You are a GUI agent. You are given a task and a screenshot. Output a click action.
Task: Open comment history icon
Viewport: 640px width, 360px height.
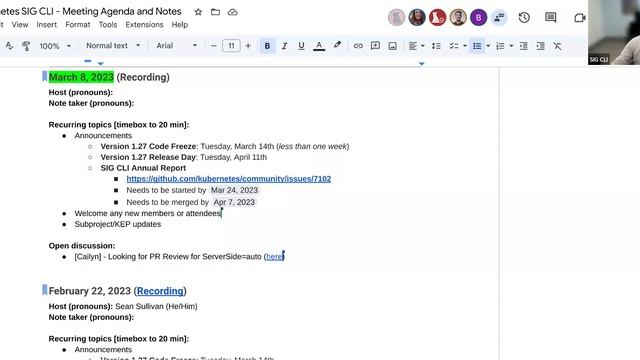551,18
